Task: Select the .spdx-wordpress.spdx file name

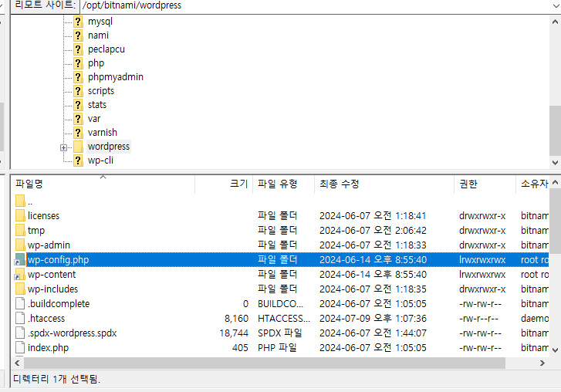Action: [73, 333]
